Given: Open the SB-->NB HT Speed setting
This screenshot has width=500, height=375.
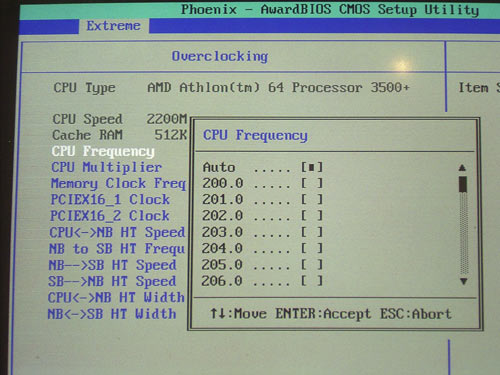Looking at the screenshot, I should [x=112, y=282].
